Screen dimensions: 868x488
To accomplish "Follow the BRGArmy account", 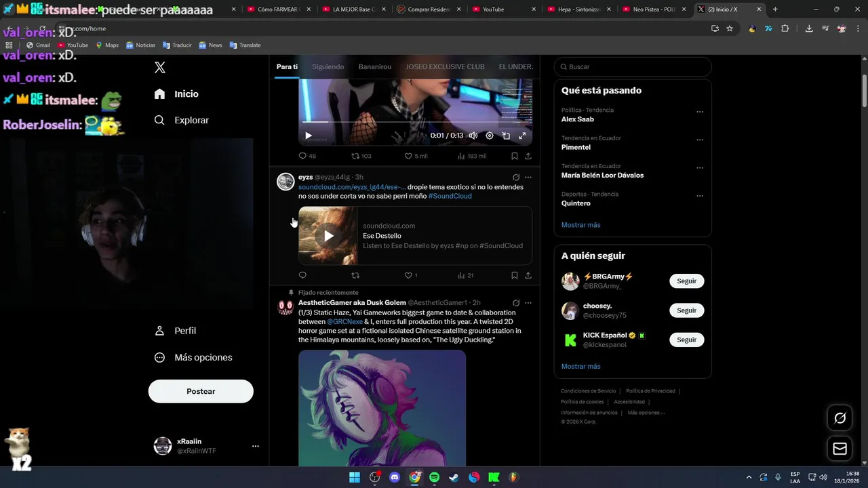I will pos(686,281).
